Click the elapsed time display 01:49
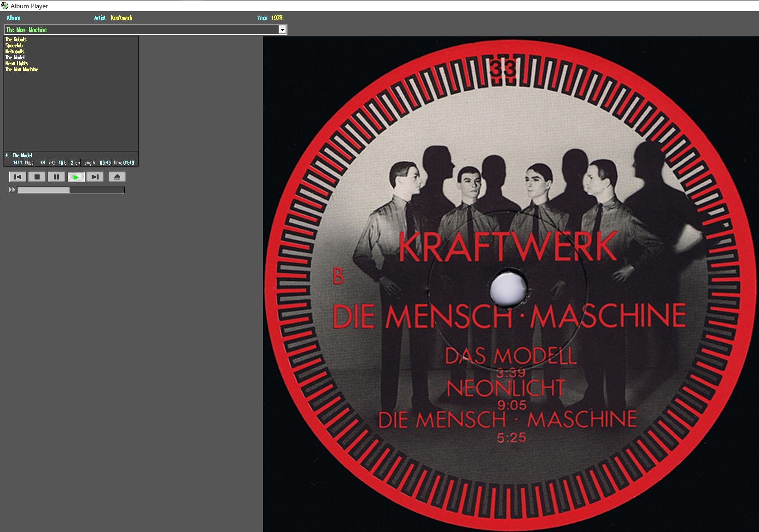The height and width of the screenshot is (532, 759). (128, 163)
